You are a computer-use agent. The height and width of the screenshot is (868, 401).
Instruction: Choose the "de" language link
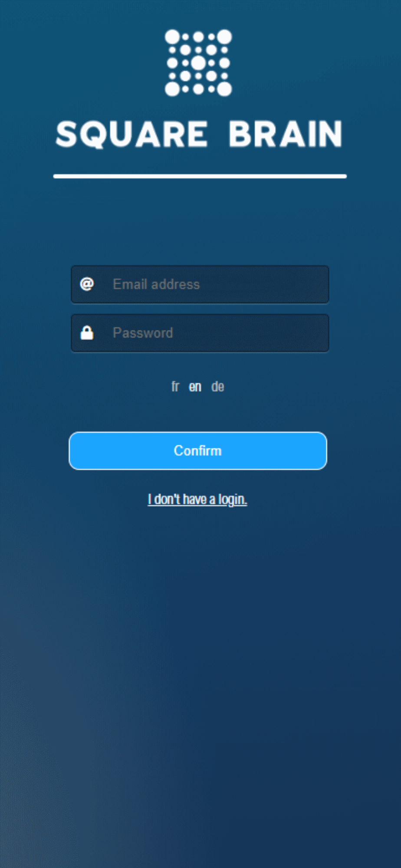[217, 386]
